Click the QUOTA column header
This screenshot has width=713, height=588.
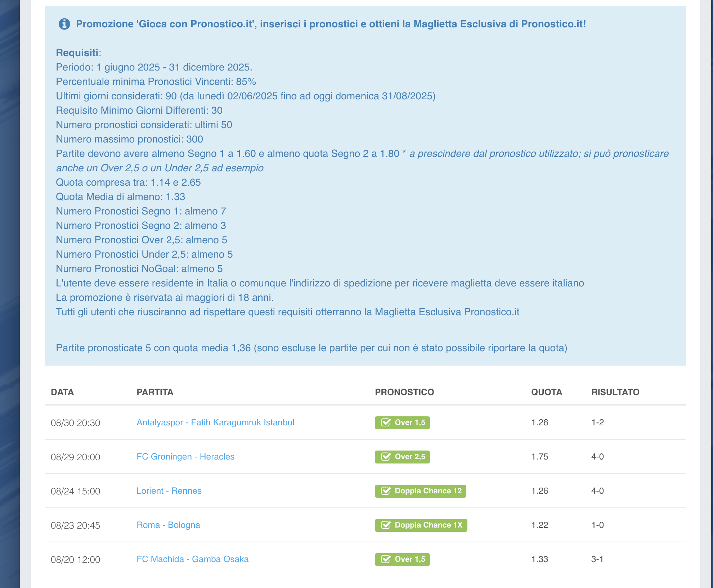coord(547,392)
